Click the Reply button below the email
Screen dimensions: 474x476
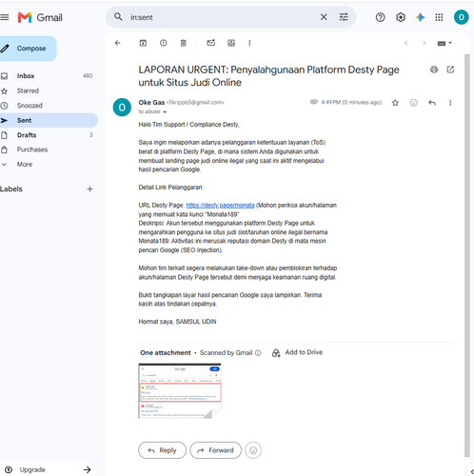[162, 450]
